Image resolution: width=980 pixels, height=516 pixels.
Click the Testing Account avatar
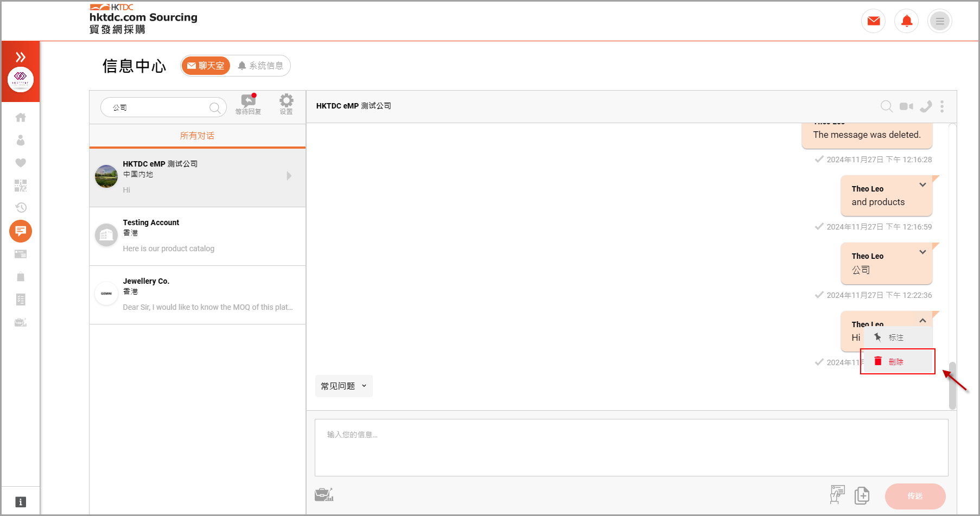pyautogui.click(x=106, y=235)
